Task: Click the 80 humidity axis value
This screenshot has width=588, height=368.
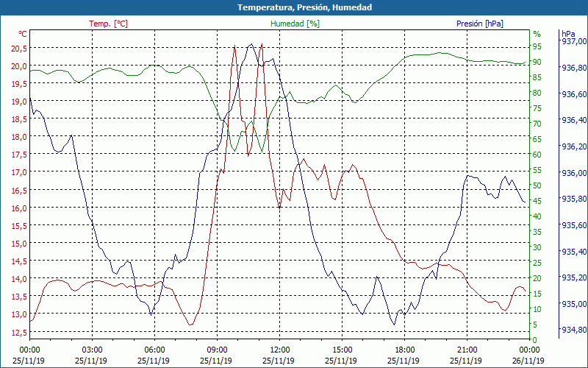Action: [x=537, y=93]
